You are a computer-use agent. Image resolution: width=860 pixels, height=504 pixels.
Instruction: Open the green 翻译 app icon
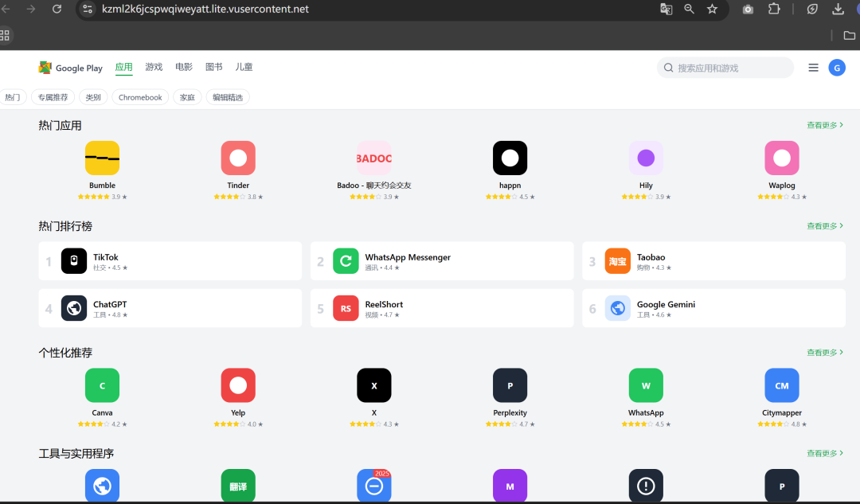pos(238,486)
